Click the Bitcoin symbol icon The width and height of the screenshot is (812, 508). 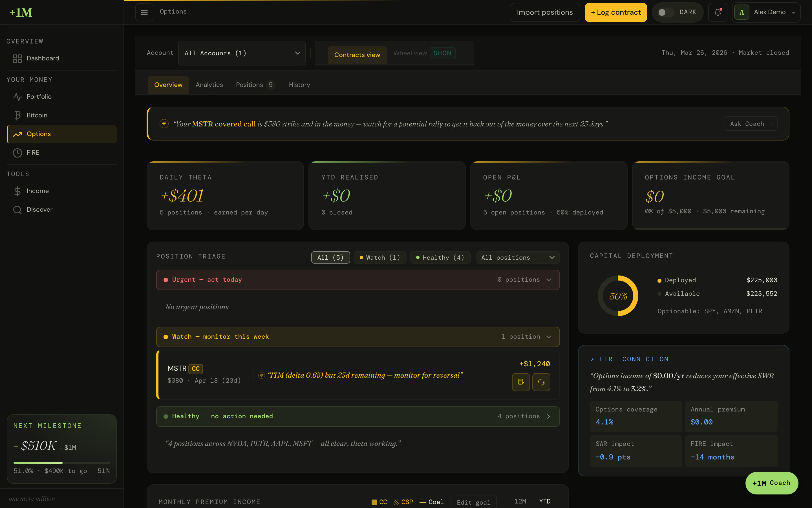[x=17, y=115]
